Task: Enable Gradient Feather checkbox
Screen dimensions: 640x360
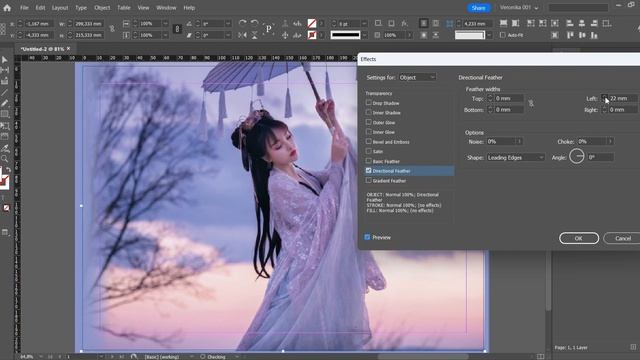Action: tap(369, 180)
